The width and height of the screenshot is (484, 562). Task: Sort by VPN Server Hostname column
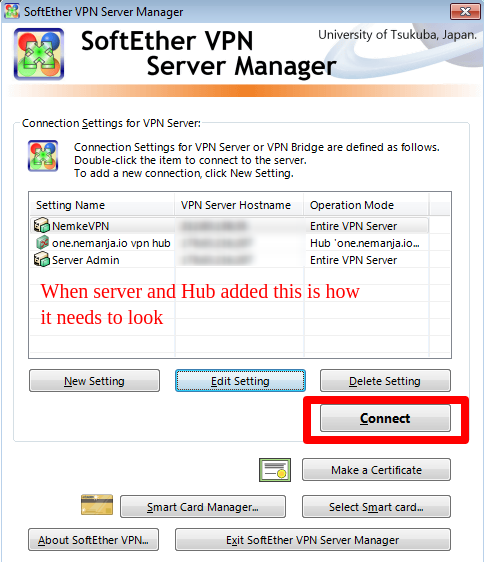coord(239,205)
